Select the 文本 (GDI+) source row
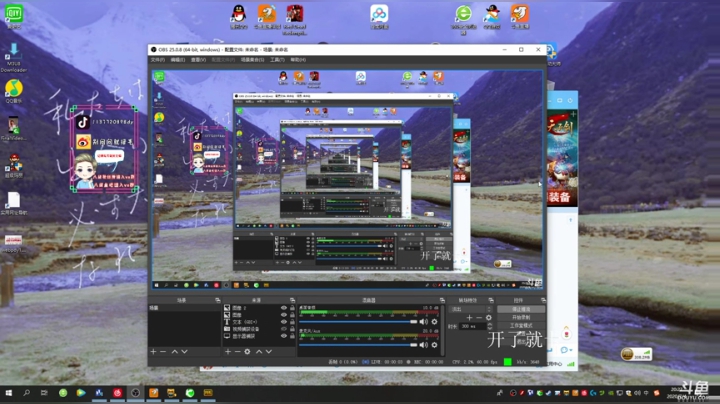 tap(259, 322)
